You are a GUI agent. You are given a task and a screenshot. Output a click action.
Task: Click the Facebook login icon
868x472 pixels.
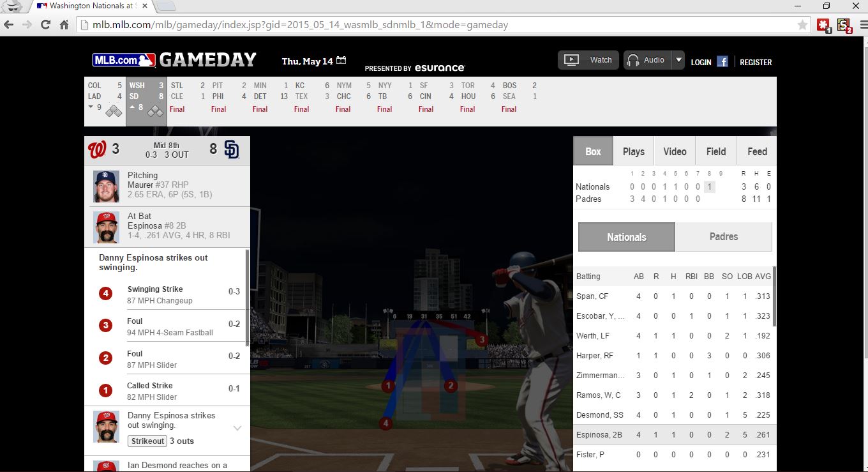(722, 61)
